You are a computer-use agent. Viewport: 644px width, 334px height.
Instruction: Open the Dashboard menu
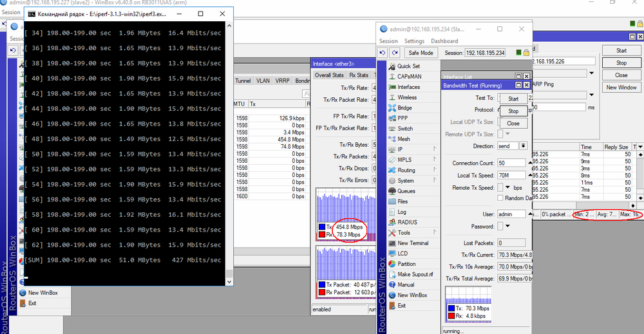coord(444,41)
